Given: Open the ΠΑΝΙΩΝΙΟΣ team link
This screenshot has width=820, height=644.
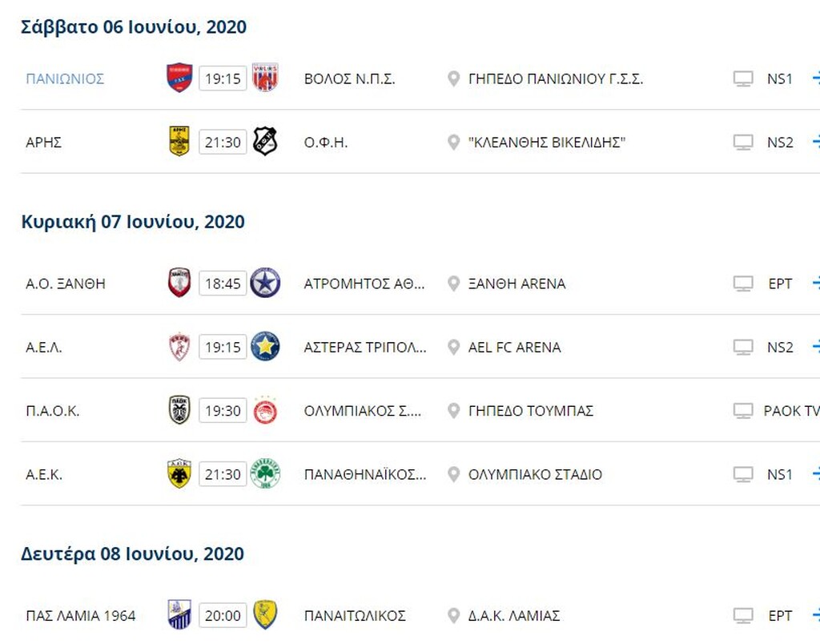Looking at the screenshot, I should [x=65, y=78].
